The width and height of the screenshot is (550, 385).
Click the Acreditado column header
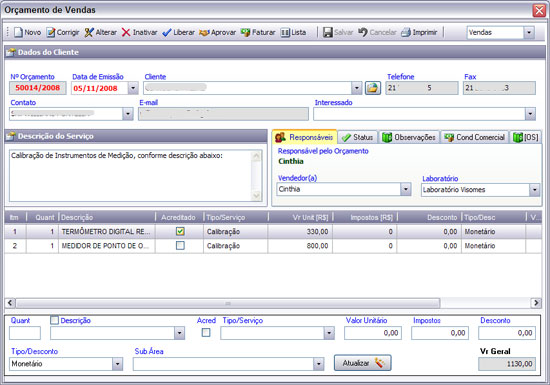click(179, 217)
